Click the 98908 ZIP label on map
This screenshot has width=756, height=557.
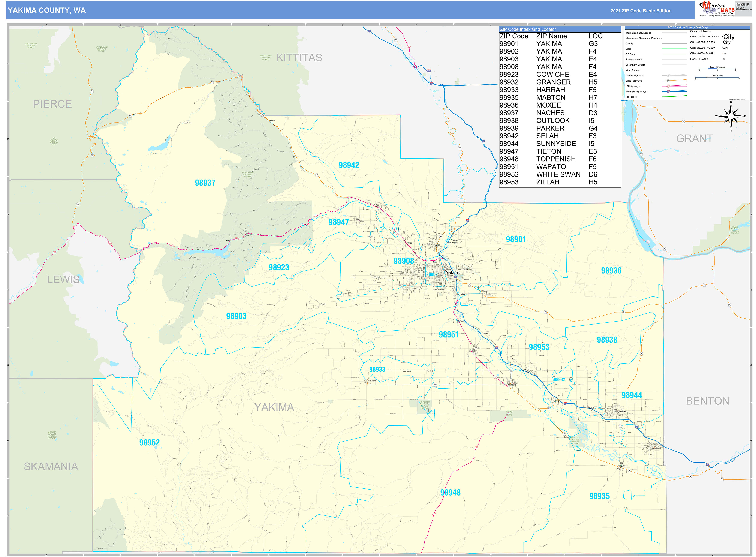pos(404,261)
